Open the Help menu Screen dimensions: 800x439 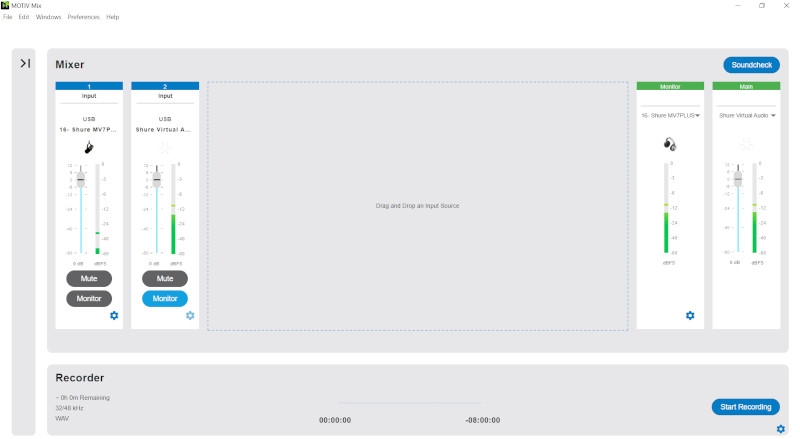coord(113,17)
